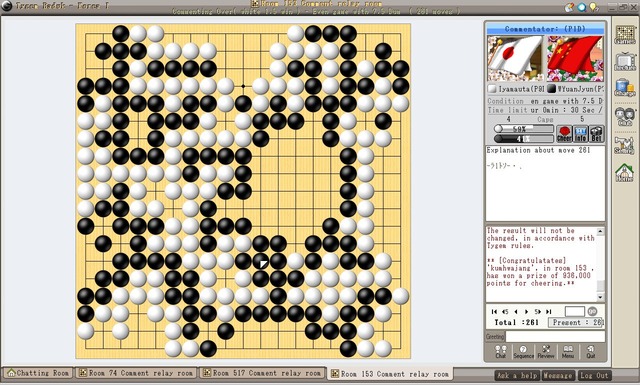Jump to the first move
This screenshot has height=385, width=640.
click(x=494, y=312)
